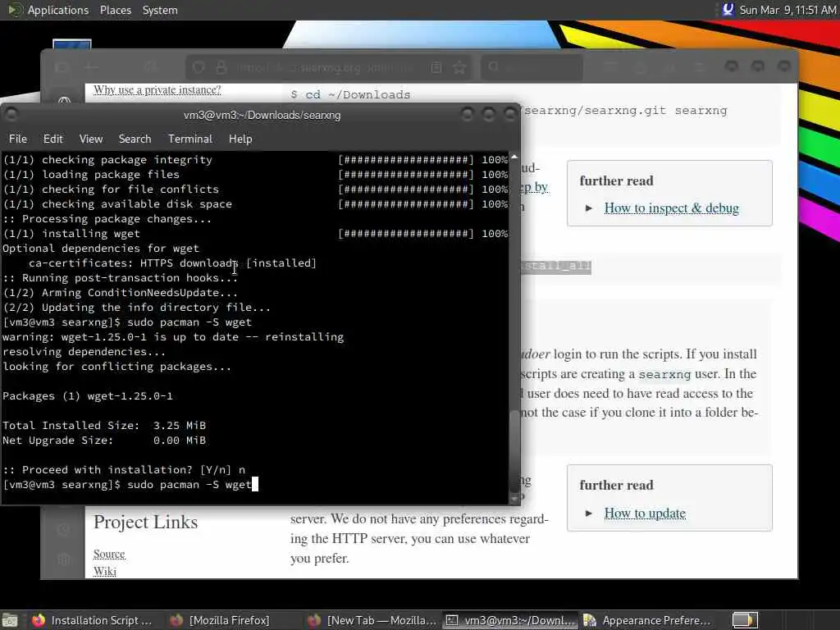Open the terminal Help menu

coord(240,139)
